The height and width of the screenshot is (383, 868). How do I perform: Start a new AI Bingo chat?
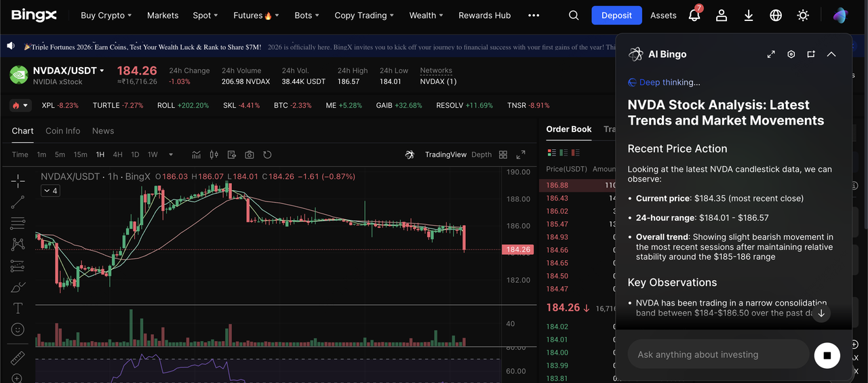811,54
